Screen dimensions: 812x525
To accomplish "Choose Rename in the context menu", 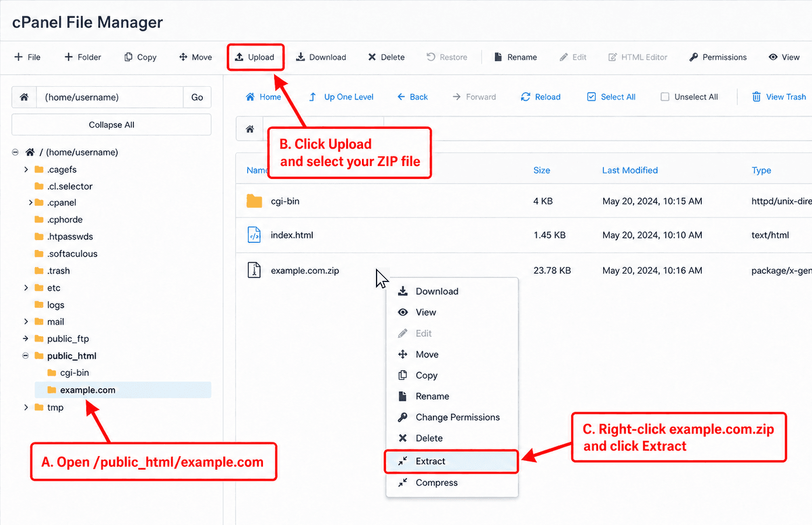I will (452, 396).
